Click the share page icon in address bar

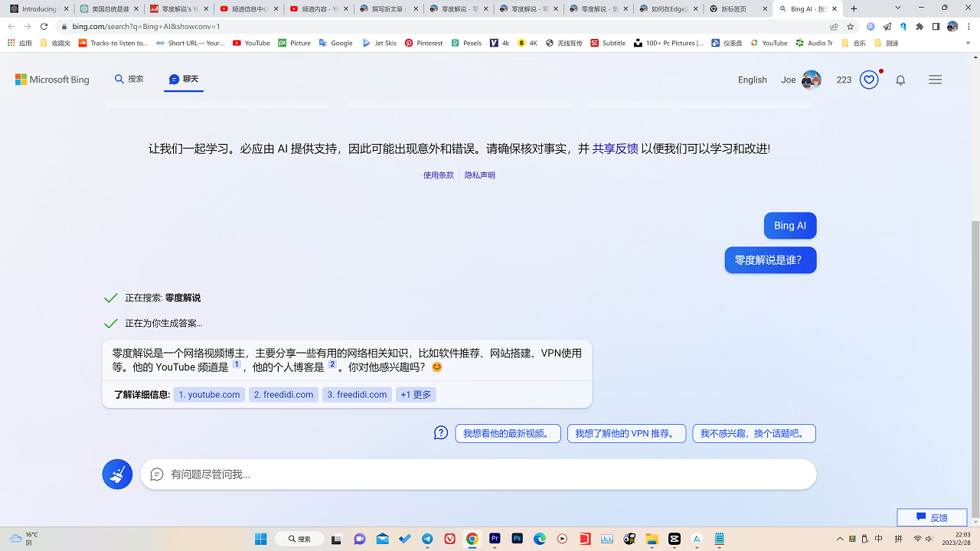tap(834, 26)
